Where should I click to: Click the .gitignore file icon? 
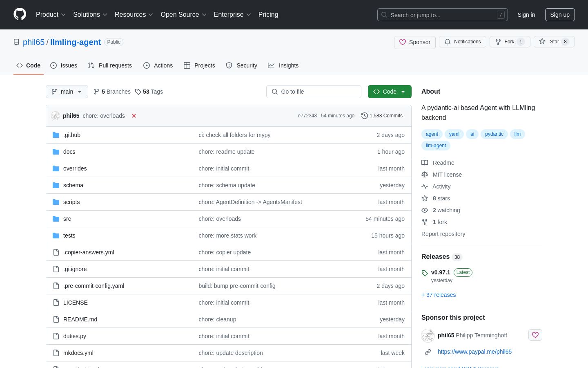coord(56,269)
